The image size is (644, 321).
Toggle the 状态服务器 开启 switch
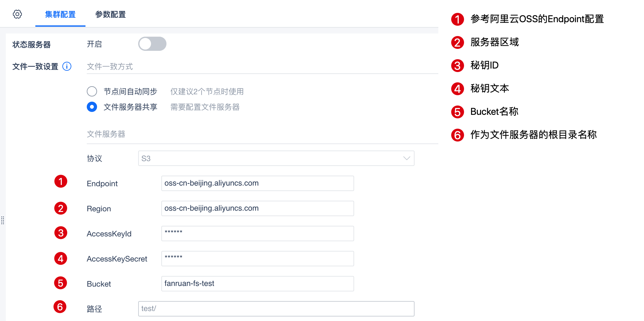coord(152,44)
